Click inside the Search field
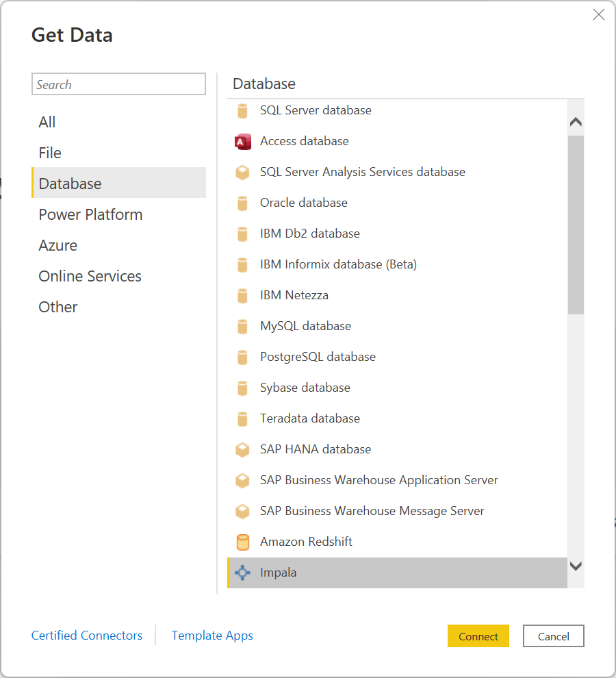 tap(118, 84)
